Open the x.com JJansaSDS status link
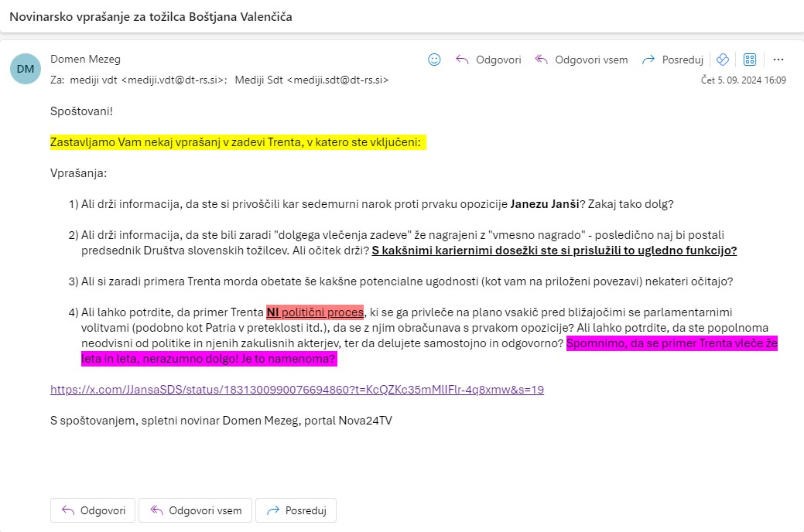 pyautogui.click(x=296, y=390)
